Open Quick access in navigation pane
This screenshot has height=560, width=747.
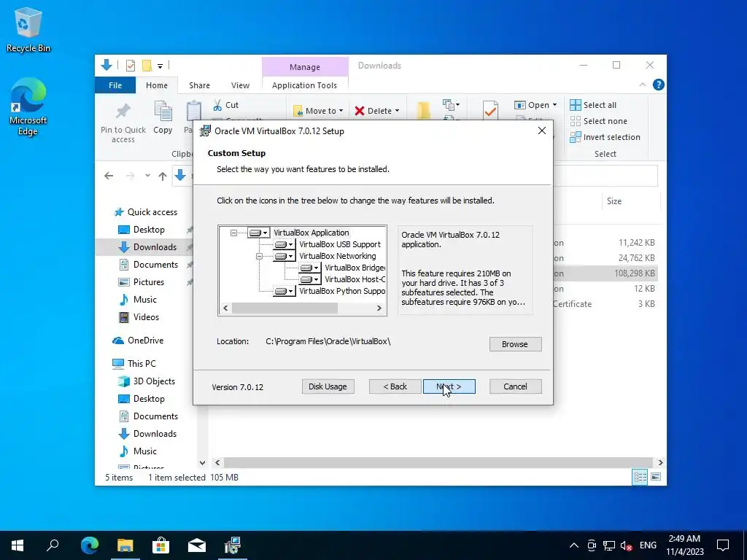pos(145,212)
